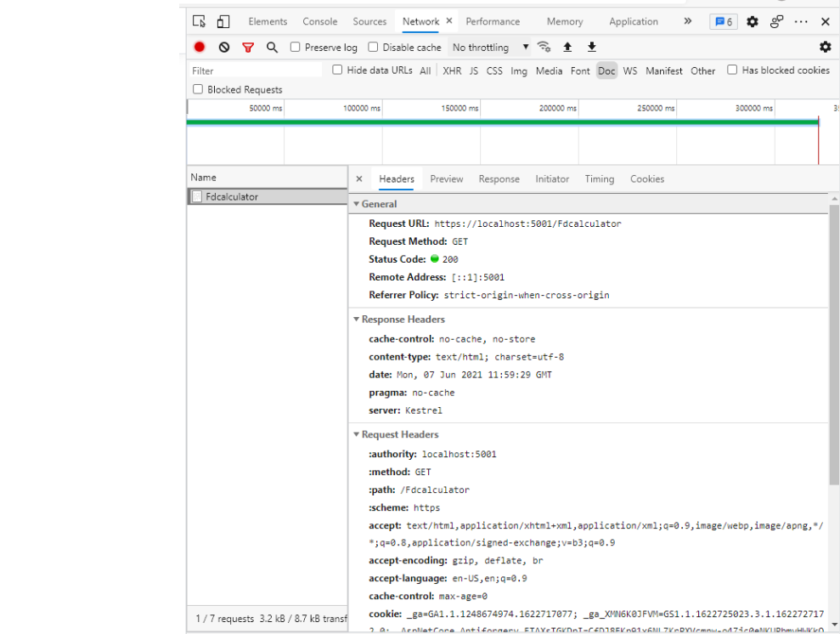The image size is (840, 634).
Task: Filter requests by Font type
Action: (x=579, y=71)
